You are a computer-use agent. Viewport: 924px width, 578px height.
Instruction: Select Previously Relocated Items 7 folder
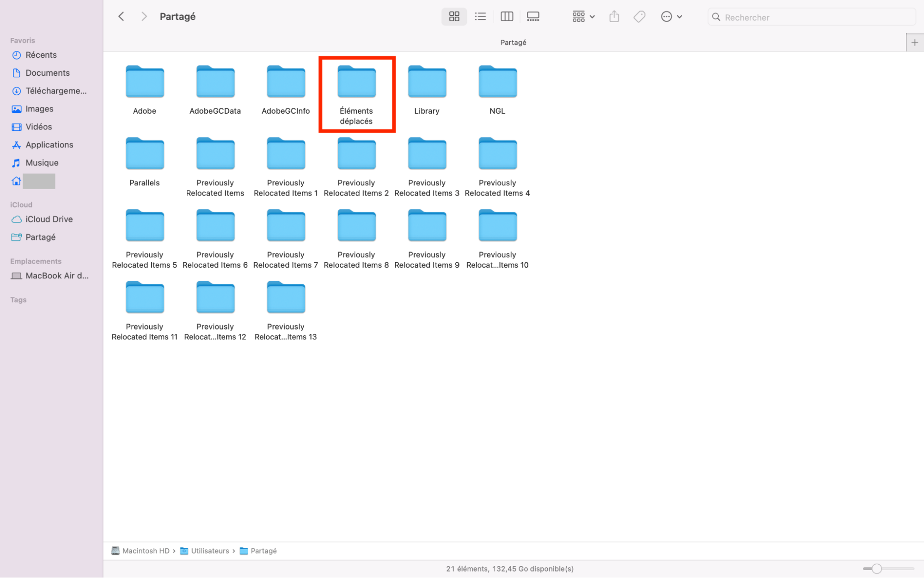click(x=286, y=239)
